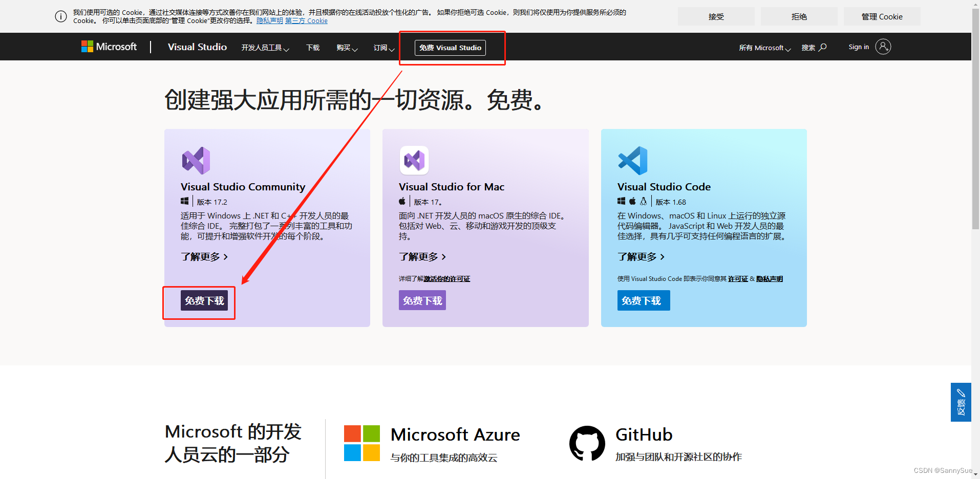
Task: Click 免费下载 for Visual Studio Code
Action: (644, 300)
